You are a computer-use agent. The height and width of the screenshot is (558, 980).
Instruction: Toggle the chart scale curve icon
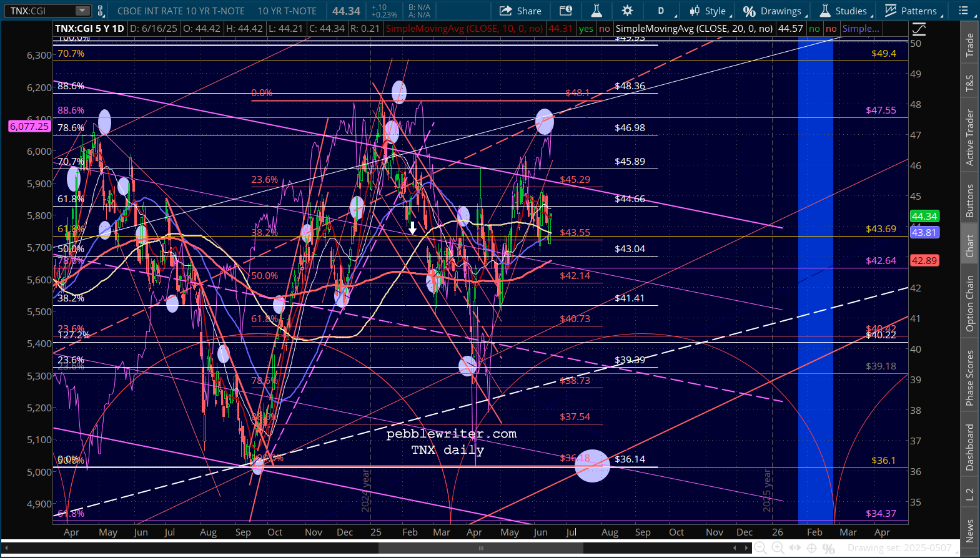919,29
